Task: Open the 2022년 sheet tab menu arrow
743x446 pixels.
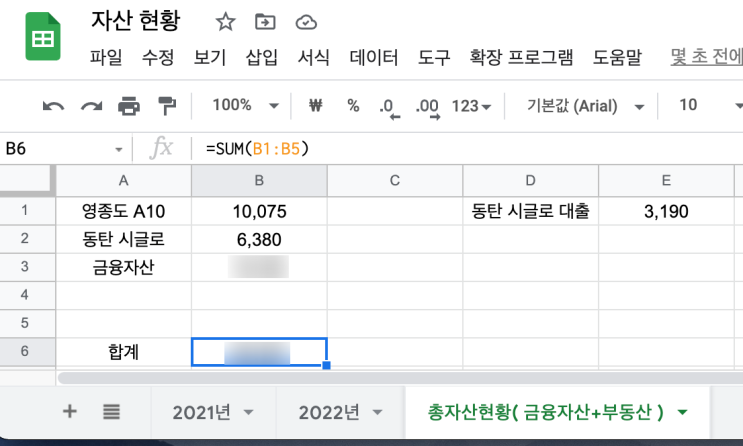Action: pos(377,412)
